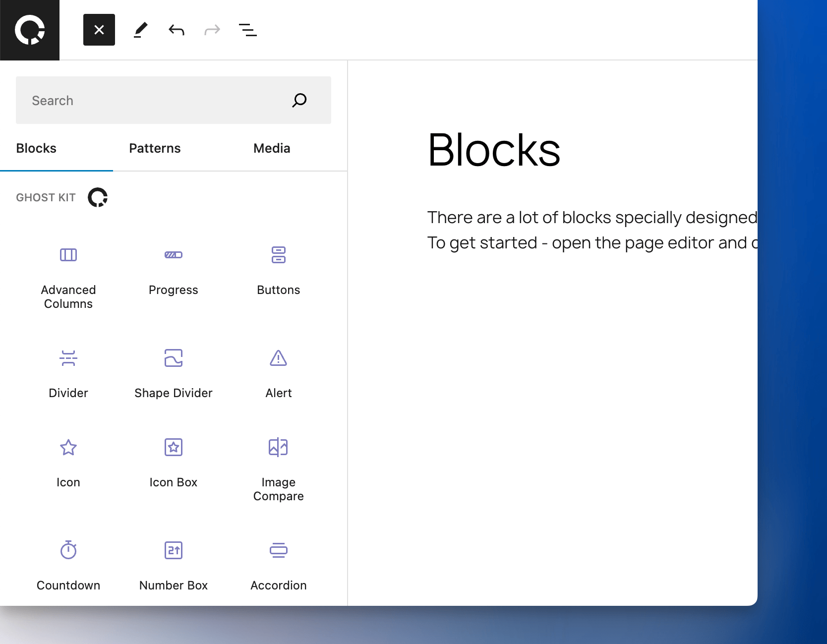
Task: Click the Blocks page title
Action: (x=494, y=150)
